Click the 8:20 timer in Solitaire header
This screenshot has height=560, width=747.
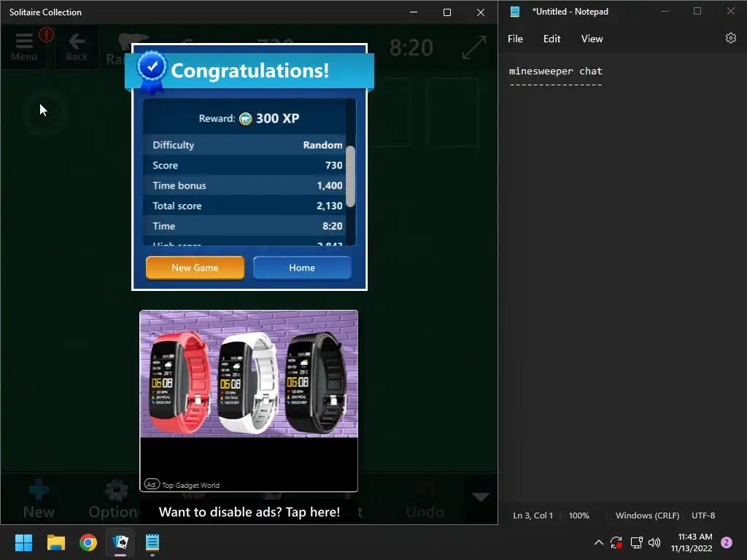411,47
